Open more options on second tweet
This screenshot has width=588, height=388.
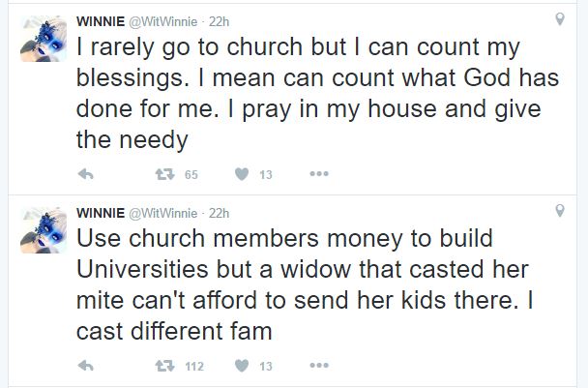click(x=318, y=367)
